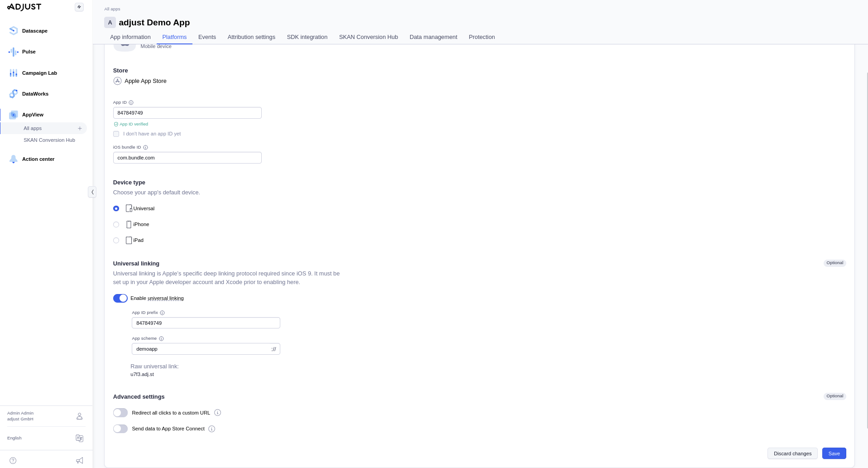Click the app avatar letter A
This screenshot has height=468, width=868.
(x=110, y=23)
